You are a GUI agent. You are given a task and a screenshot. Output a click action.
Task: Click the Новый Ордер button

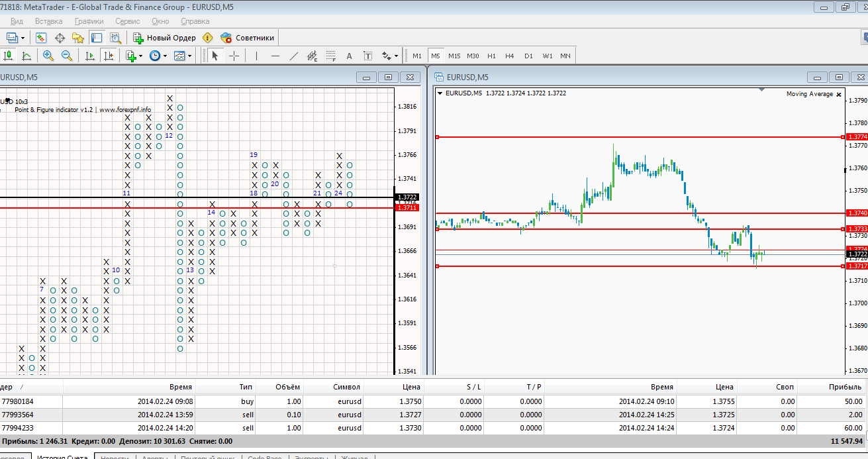[165, 38]
